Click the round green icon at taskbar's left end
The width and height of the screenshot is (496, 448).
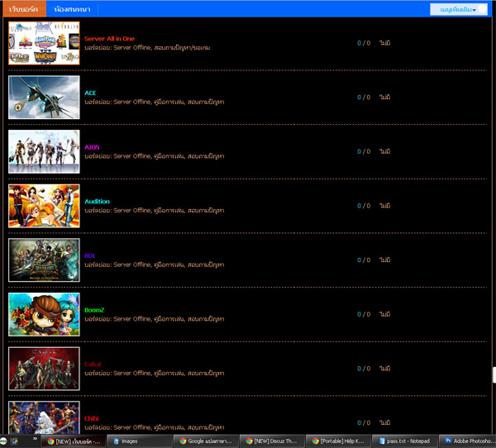[2, 441]
